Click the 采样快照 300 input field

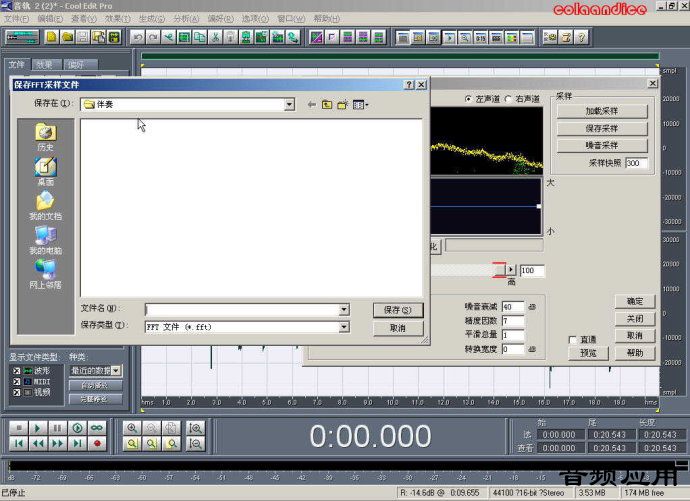pos(636,163)
